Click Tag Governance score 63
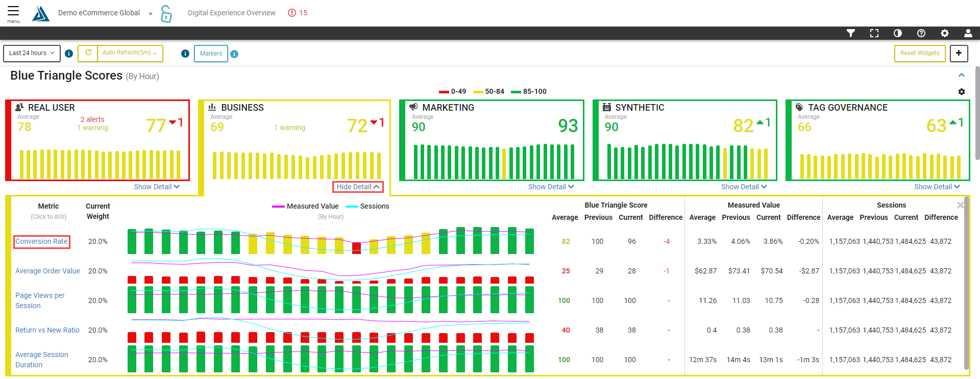 point(936,125)
